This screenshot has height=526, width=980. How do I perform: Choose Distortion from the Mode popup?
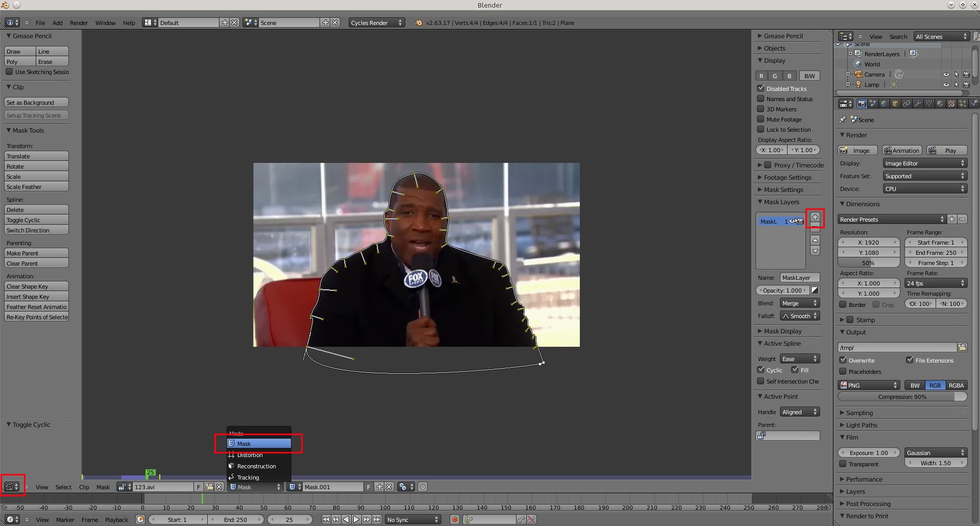click(259, 455)
